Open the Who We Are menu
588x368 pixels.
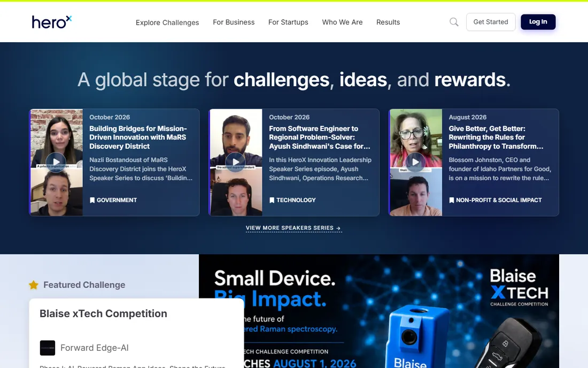point(342,22)
